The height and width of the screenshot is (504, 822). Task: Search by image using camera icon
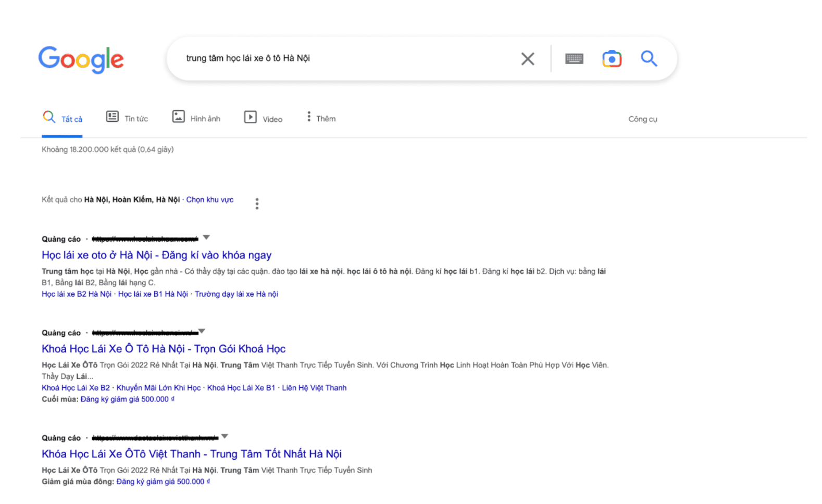[612, 59]
